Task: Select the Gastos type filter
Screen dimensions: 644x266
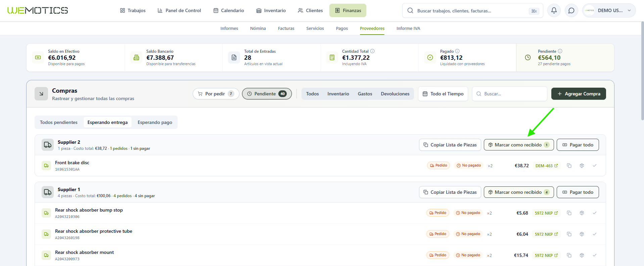Action: (365, 94)
